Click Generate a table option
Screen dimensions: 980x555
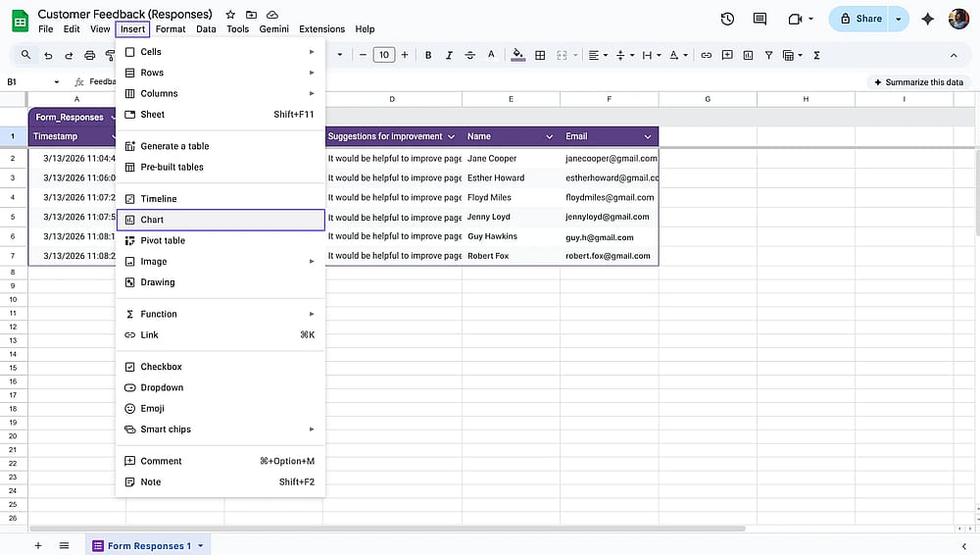tap(220, 146)
